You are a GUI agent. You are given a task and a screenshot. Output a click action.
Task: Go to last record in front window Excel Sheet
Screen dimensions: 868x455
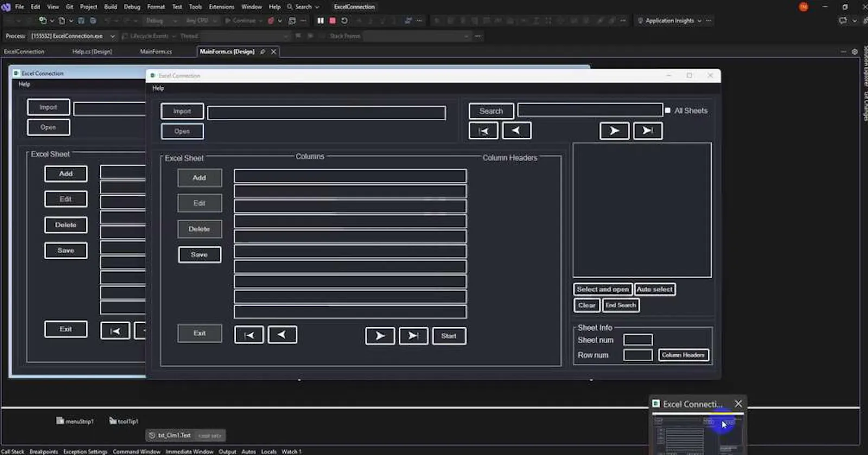pos(413,336)
